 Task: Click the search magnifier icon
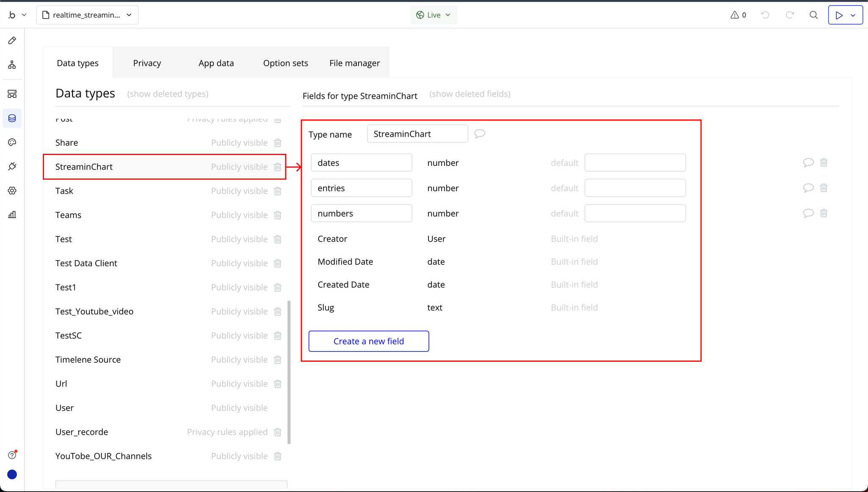813,15
